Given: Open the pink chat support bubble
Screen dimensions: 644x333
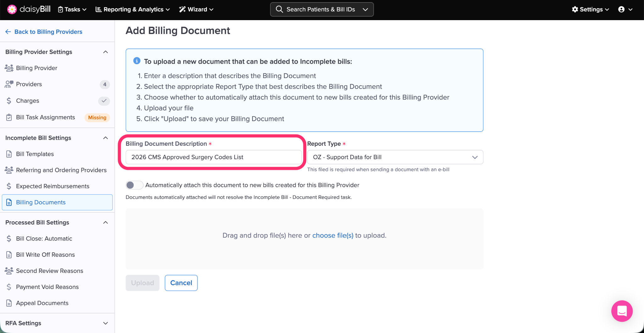Looking at the screenshot, I should [622, 311].
